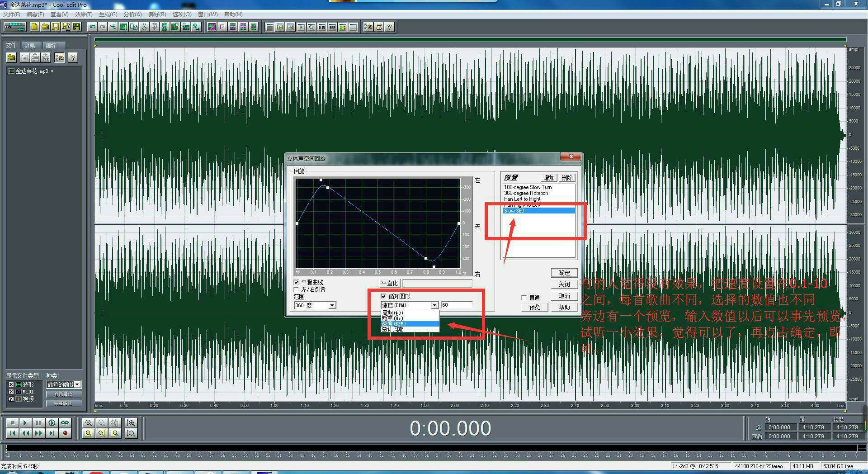The height and width of the screenshot is (474, 868).
Task: Click the 平直化 flatten button
Action: 389,283
